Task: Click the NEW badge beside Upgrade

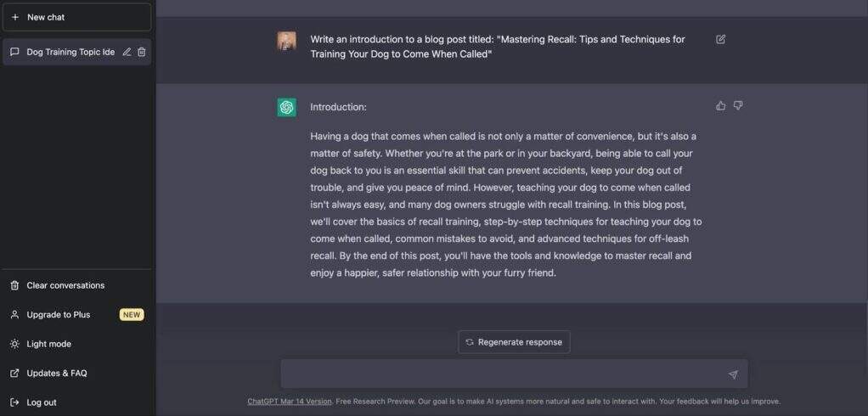Action: [x=132, y=315]
